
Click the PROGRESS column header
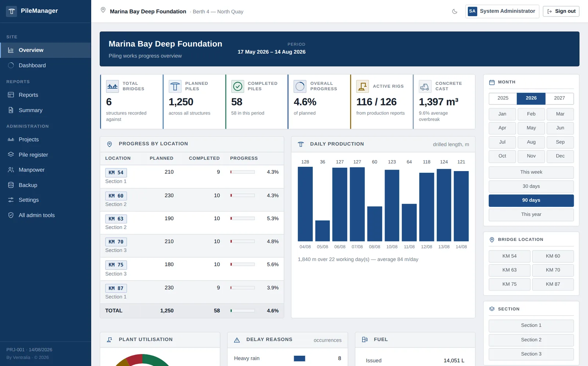[x=244, y=159]
